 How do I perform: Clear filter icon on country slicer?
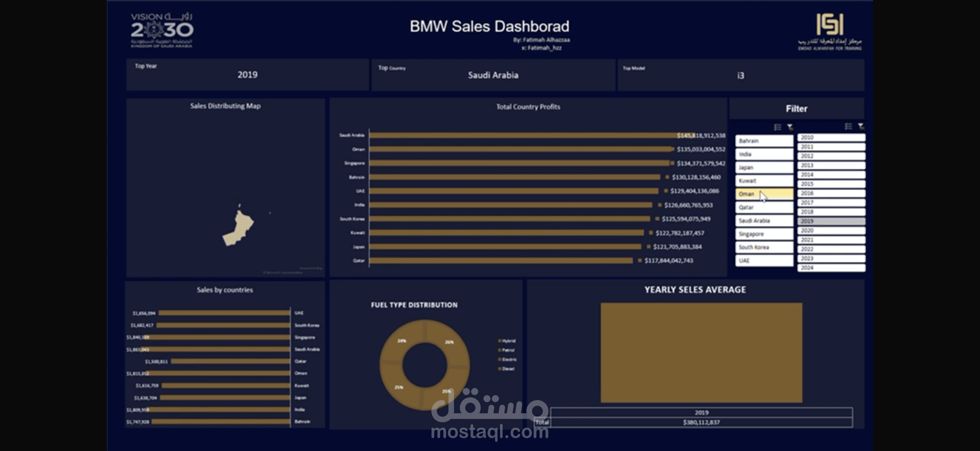coord(790,127)
